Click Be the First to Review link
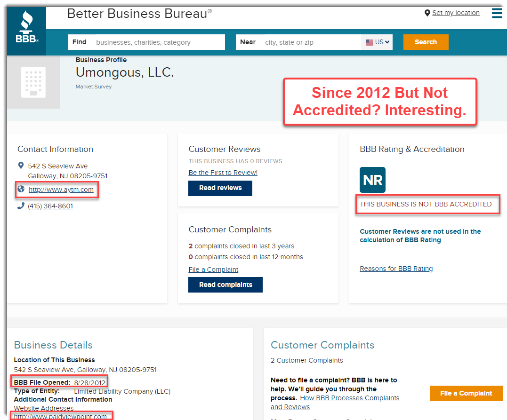507x420 pixels. pos(223,173)
